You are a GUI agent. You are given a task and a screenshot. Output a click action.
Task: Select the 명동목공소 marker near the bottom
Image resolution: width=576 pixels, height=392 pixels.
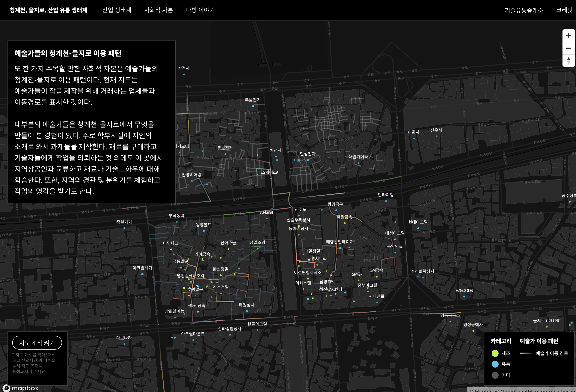(451, 322)
